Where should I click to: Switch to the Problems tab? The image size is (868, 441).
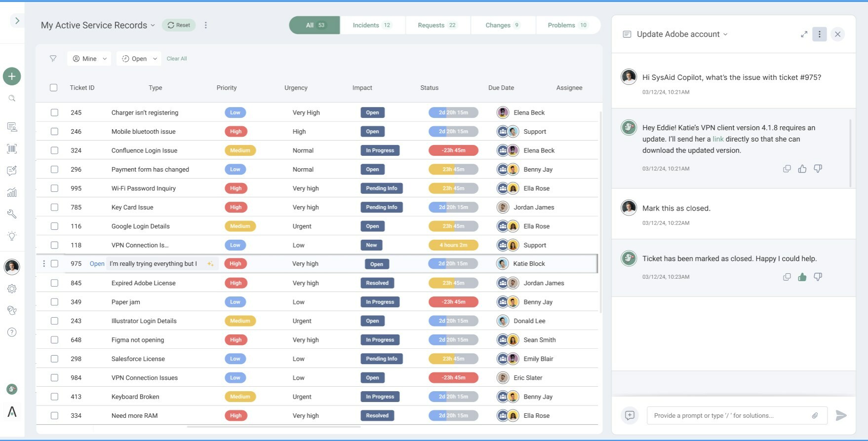[567, 25]
